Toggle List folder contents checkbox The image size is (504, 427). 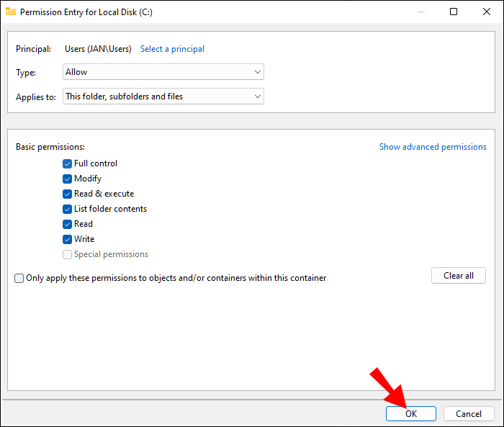(67, 209)
